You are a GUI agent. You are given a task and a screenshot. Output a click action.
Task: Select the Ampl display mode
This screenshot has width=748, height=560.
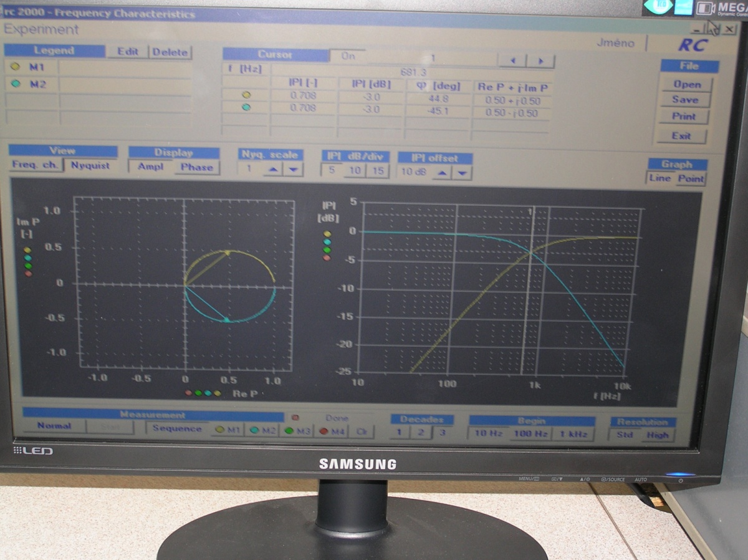point(150,167)
